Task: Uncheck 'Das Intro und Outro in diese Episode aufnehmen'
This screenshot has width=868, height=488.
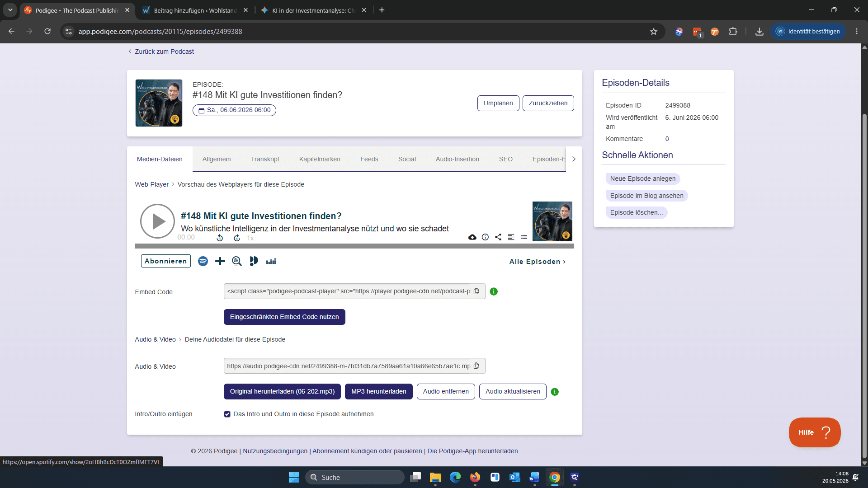Action: coord(227,414)
